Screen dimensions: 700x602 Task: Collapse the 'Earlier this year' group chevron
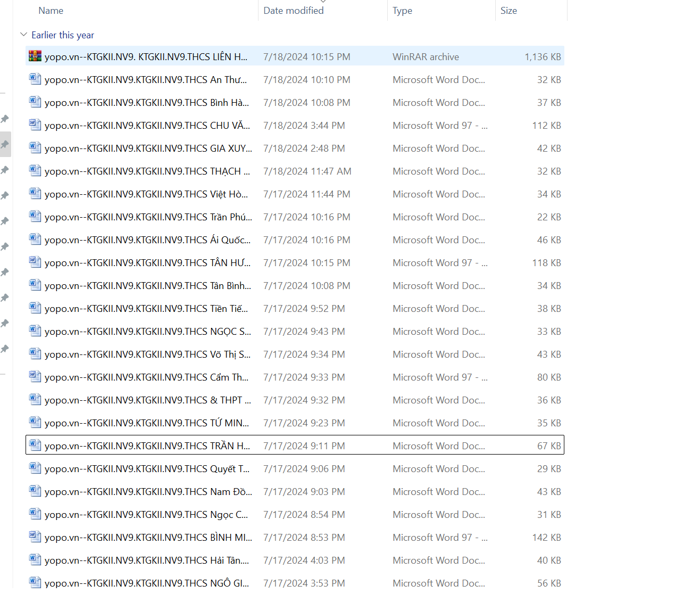[23, 35]
